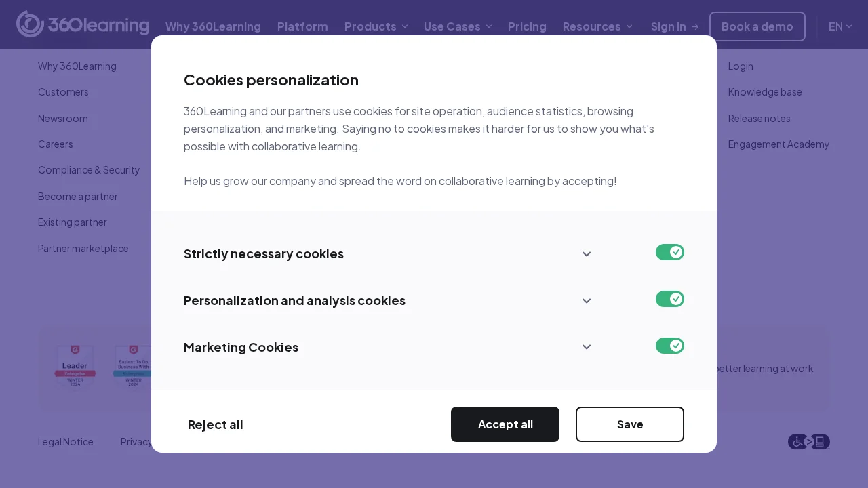Click the Save button

(629, 424)
